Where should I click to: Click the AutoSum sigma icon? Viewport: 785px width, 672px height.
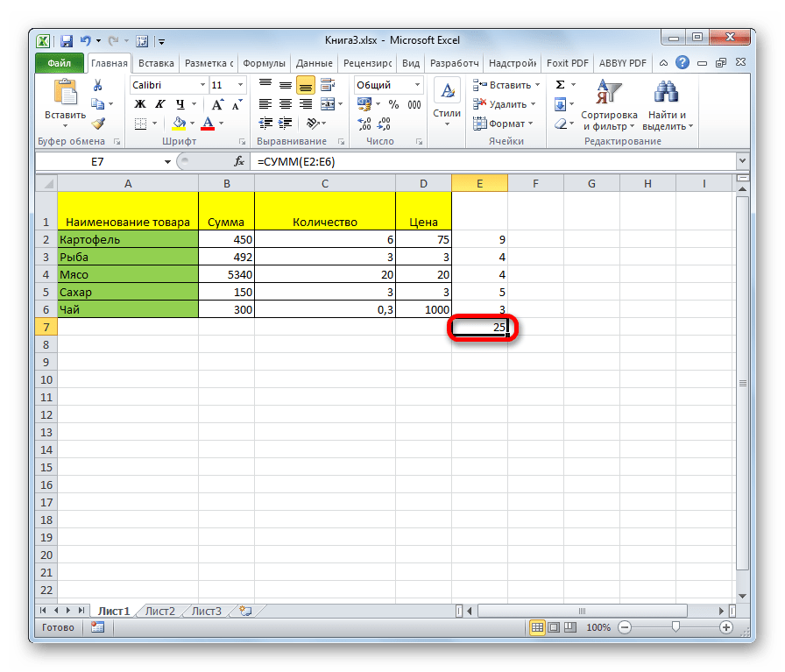pyautogui.click(x=560, y=85)
